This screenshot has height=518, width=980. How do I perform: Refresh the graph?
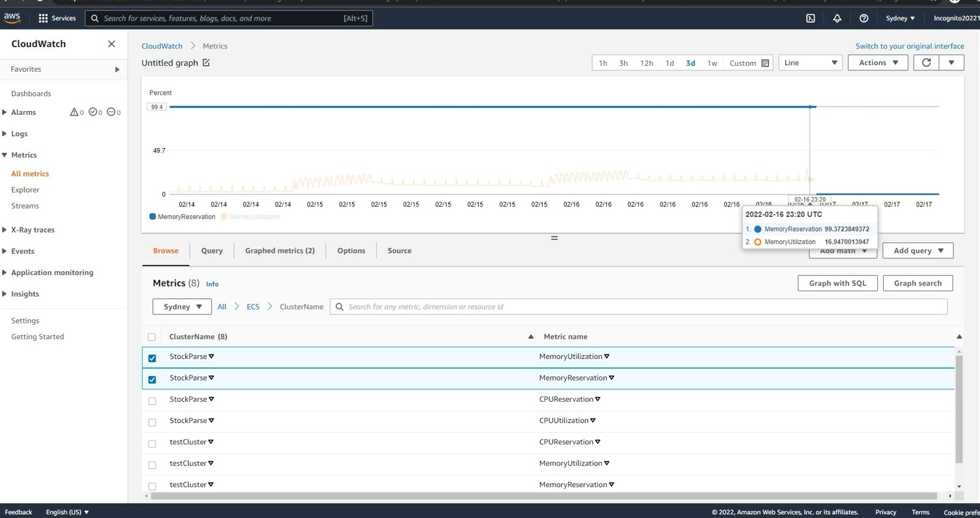click(x=926, y=63)
